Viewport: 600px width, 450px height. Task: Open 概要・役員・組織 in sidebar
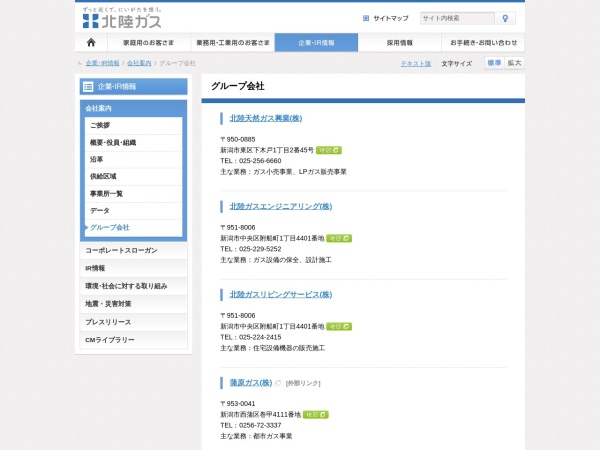(134, 143)
